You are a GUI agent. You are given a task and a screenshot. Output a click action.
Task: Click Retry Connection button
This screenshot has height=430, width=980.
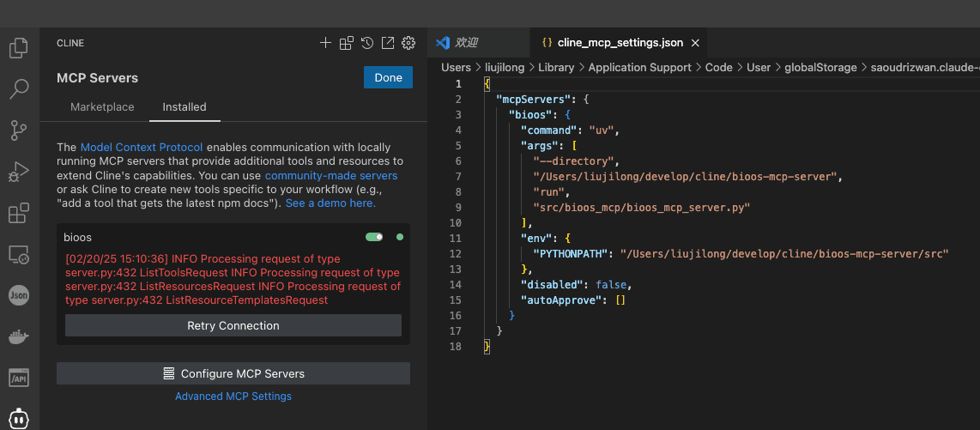coord(233,325)
